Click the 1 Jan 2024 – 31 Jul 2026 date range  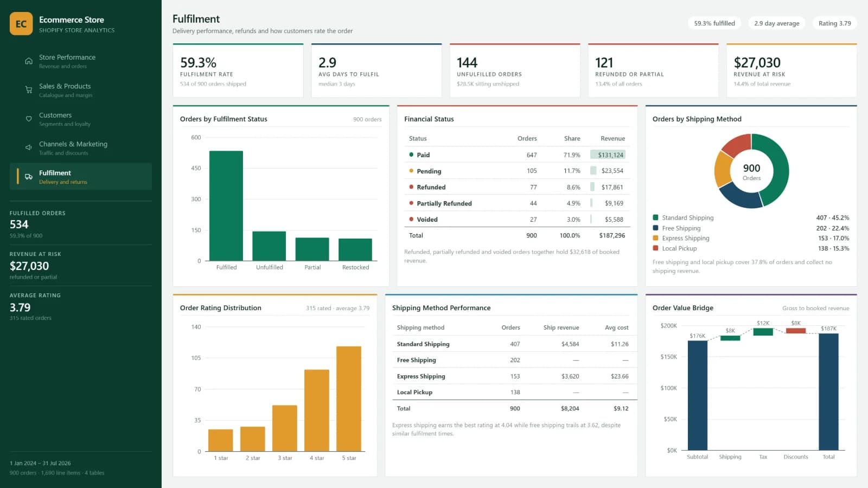point(40,463)
